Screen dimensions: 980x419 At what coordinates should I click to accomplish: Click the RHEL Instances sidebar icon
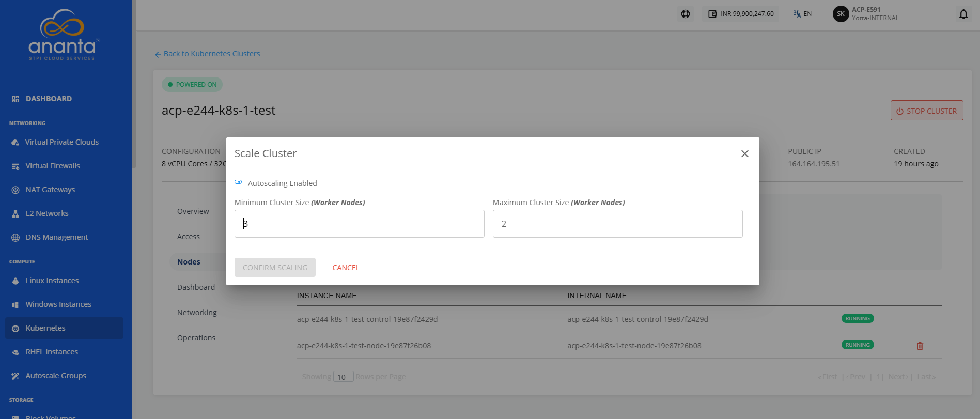15,352
